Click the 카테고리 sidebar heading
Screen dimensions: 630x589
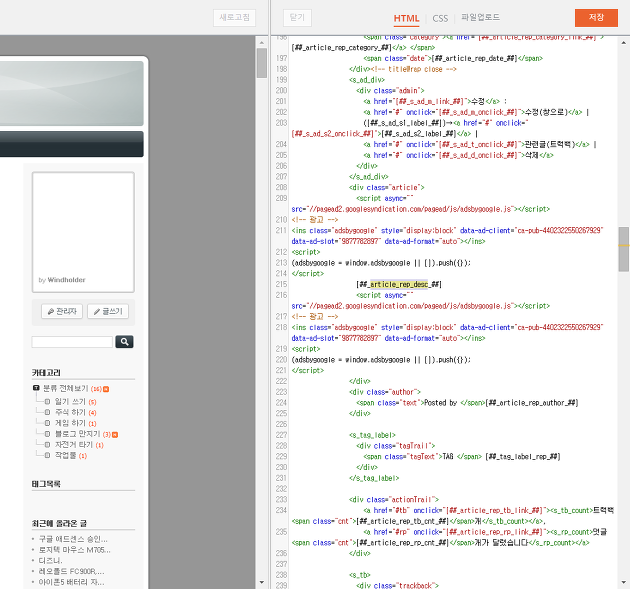46,373
